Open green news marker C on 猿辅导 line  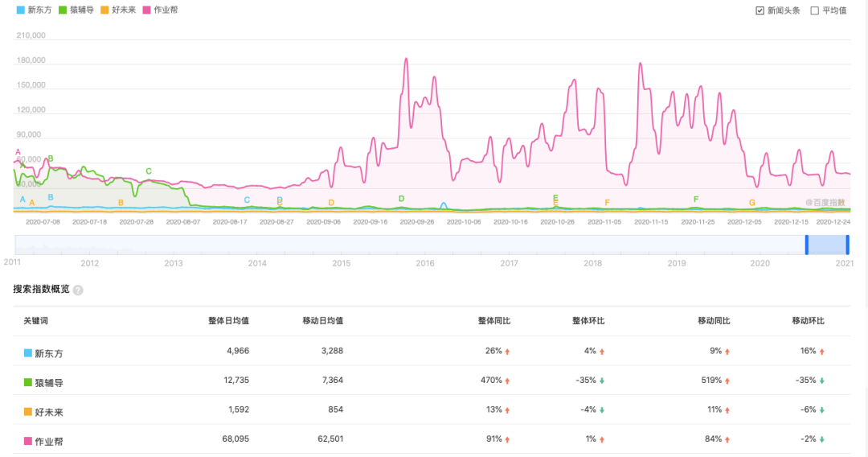tap(149, 171)
